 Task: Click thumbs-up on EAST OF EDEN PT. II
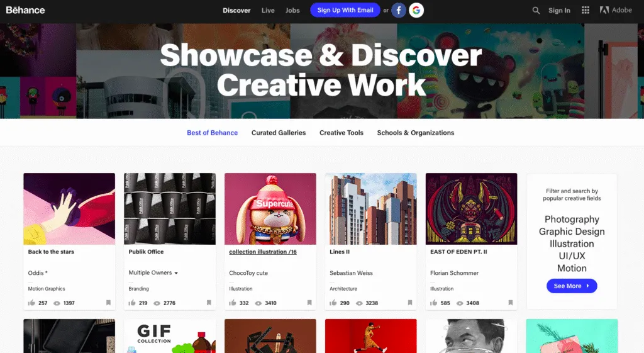pos(434,303)
